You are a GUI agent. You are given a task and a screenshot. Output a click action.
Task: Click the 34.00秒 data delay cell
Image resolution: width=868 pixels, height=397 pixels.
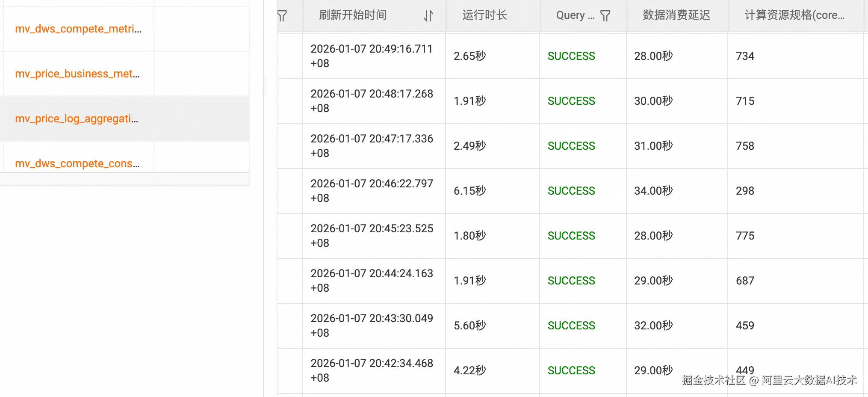pyautogui.click(x=653, y=191)
